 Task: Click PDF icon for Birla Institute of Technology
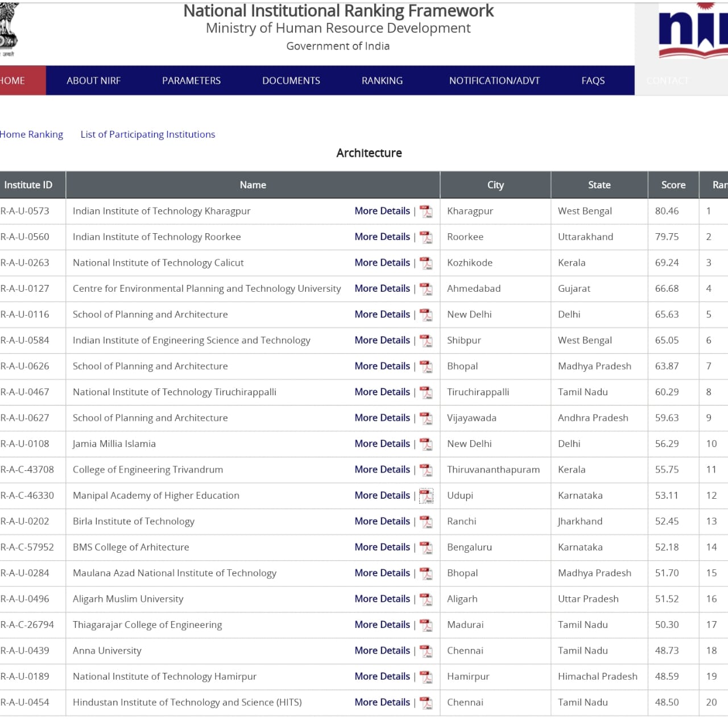pyautogui.click(x=426, y=522)
